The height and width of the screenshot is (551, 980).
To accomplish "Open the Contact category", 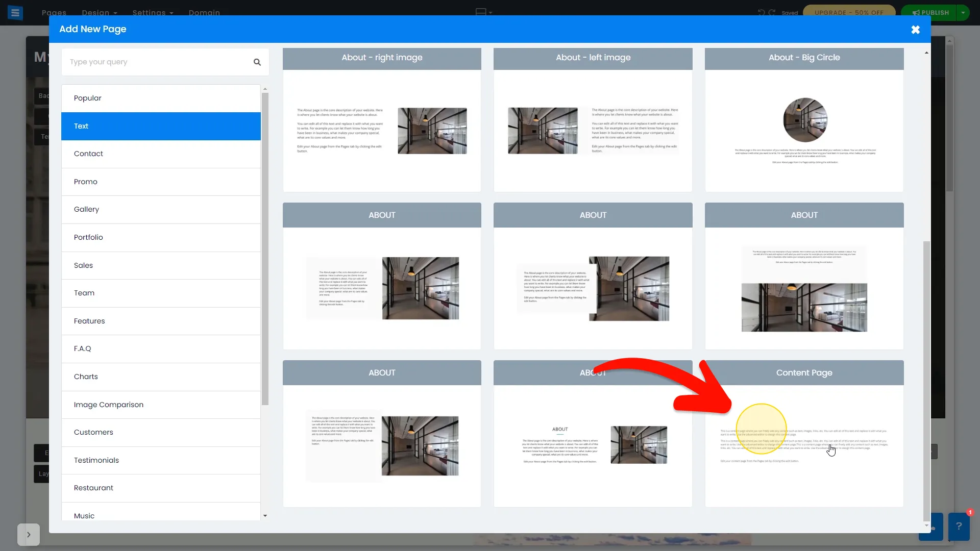I will pyautogui.click(x=161, y=154).
